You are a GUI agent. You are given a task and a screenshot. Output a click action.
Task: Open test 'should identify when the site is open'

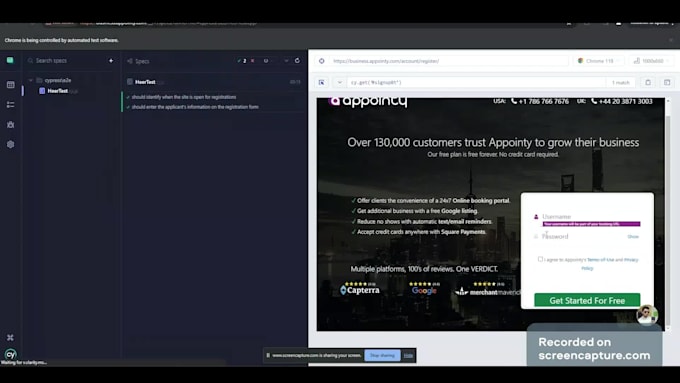pyautogui.click(x=184, y=97)
